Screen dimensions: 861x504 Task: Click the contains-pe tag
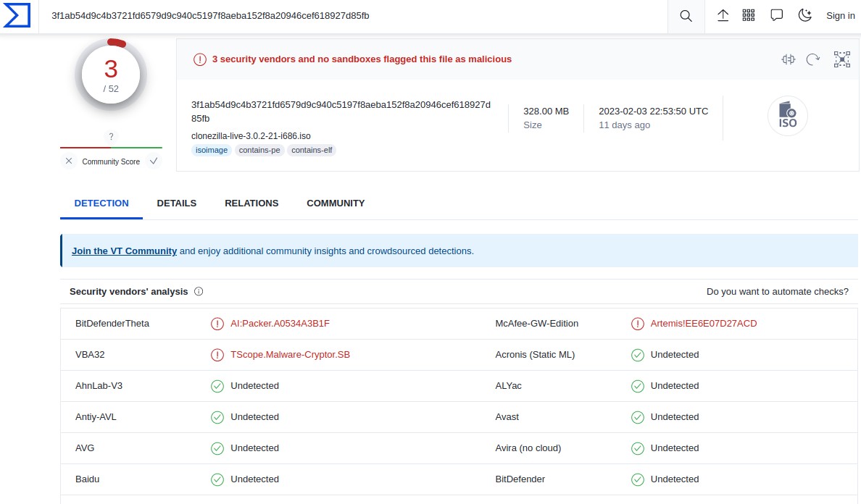259,151
